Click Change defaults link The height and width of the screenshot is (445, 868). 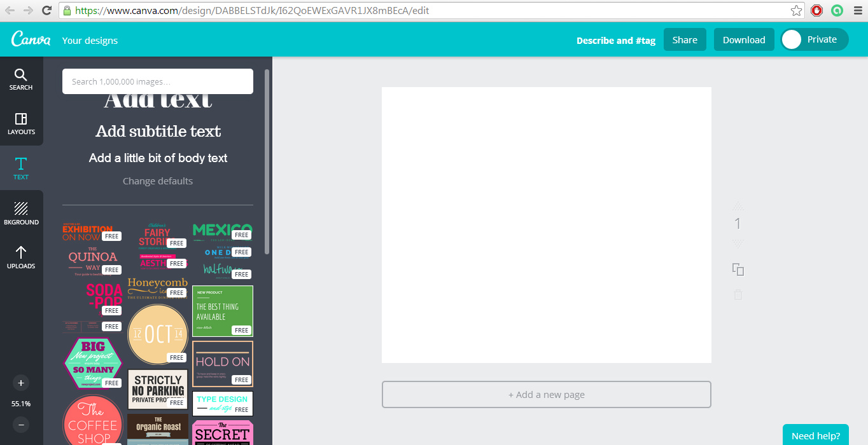click(158, 181)
